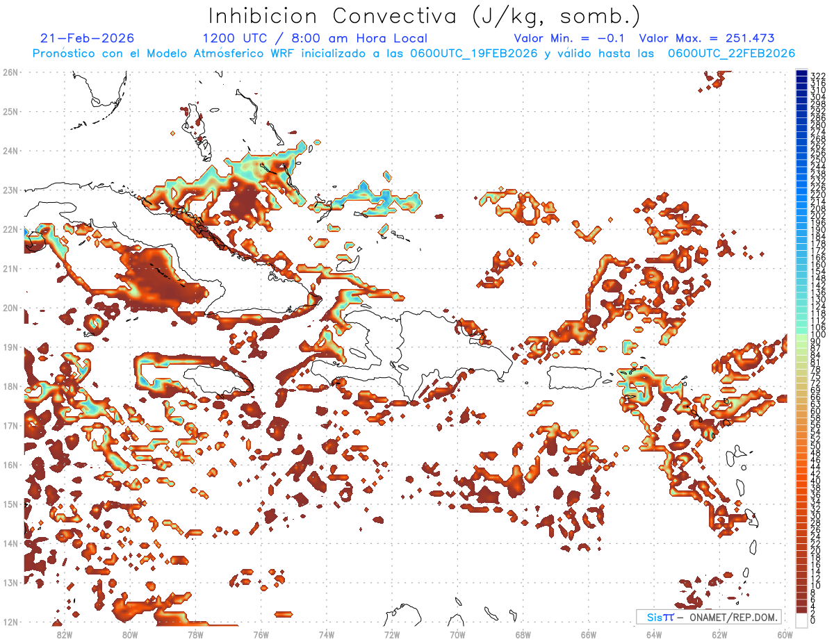This screenshot has height=644, width=834.
Task: Click the 16N latitude label
Action: pos(10,465)
